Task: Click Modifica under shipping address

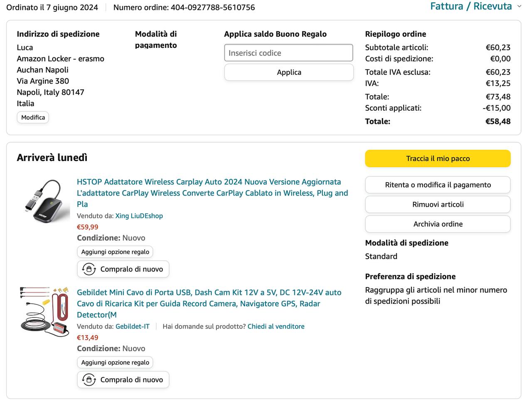Action: (x=33, y=118)
